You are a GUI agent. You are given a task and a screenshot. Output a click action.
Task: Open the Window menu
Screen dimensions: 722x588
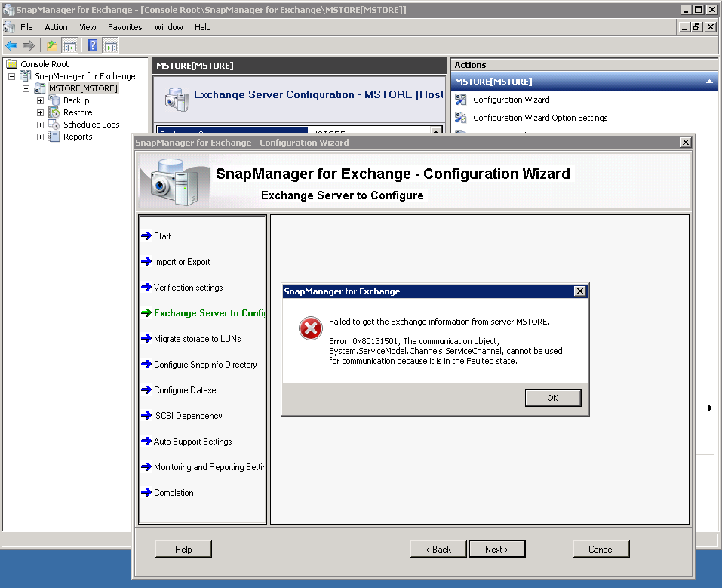point(168,27)
